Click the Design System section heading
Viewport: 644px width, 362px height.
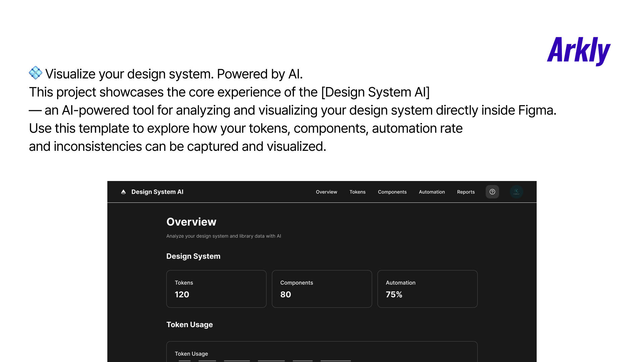pos(193,256)
